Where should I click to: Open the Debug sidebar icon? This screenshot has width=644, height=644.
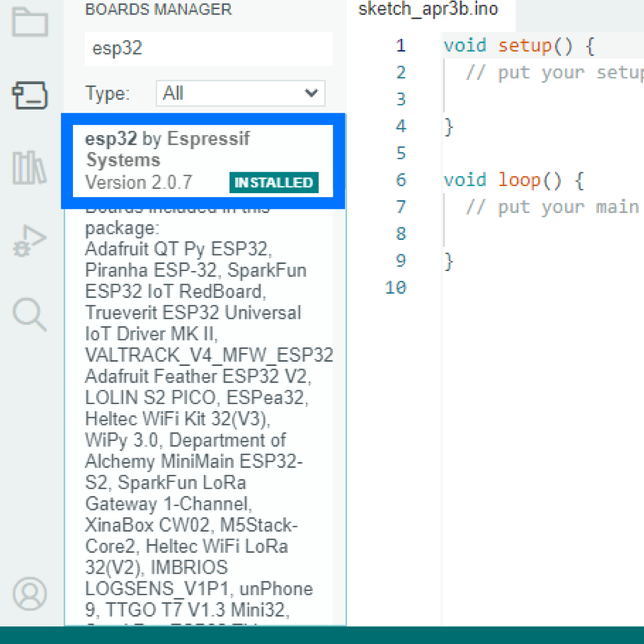30,241
